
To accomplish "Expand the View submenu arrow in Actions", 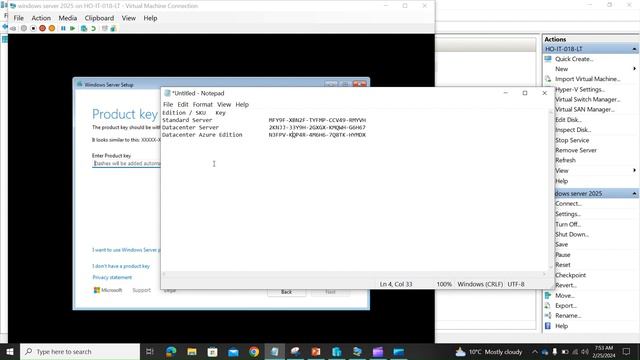I will (x=634, y=170).
